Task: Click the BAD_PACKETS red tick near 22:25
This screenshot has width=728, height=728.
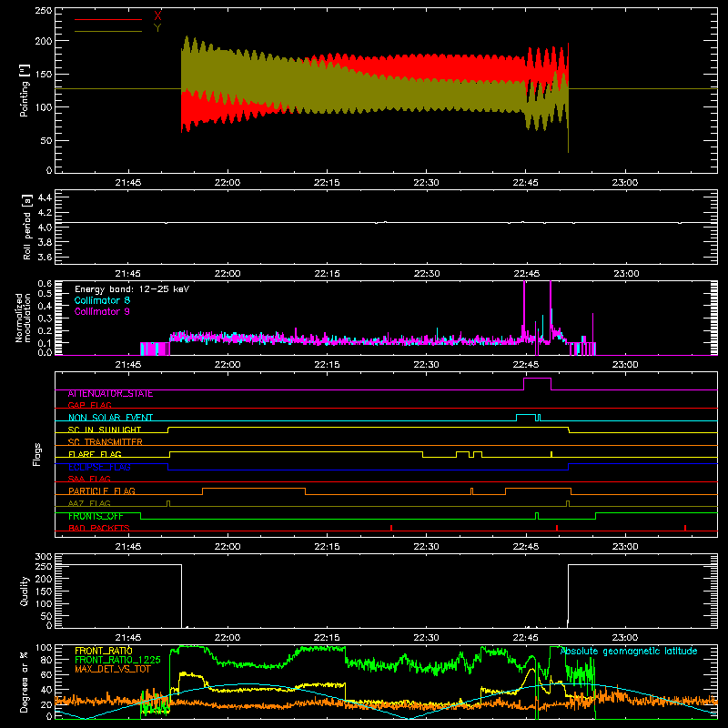Action: click(391, 528)
